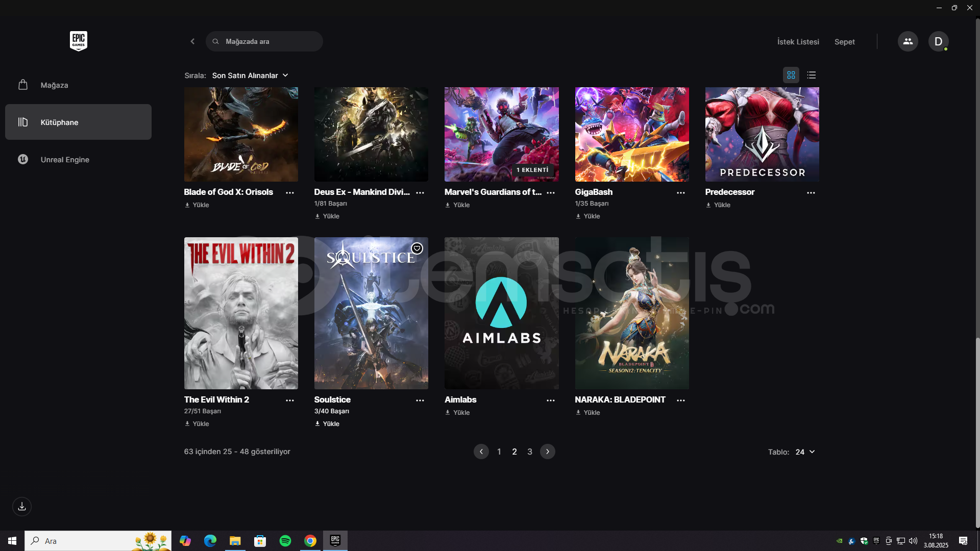Open the Tablo 24 dropdown
The image size is (980, 551).
coord(805,452)
